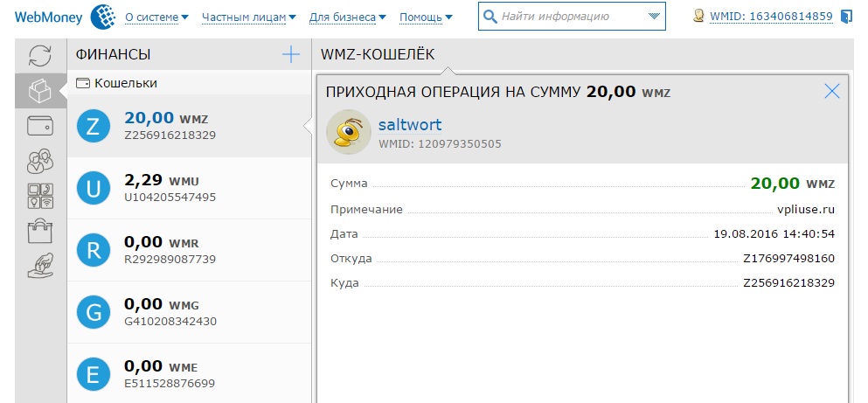
Task: Click the small wallet icon beside Кошельки
Action: [x=82, y=84]
